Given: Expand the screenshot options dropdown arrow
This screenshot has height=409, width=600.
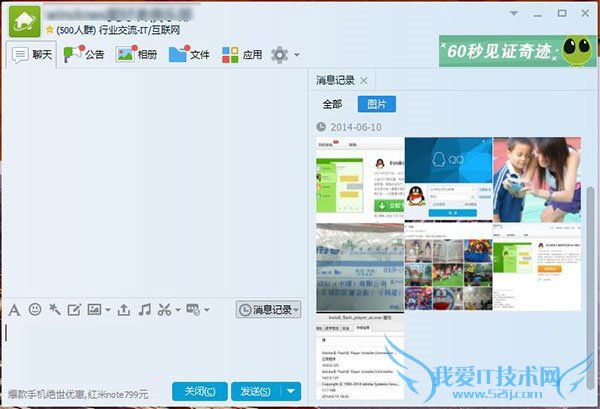Looking at the screenshot, I should coord(178,310).
